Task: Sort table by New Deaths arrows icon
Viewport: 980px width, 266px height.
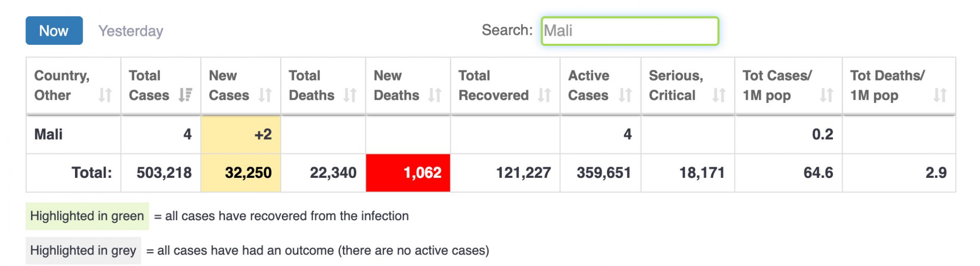Action: [x=435, y=95]
